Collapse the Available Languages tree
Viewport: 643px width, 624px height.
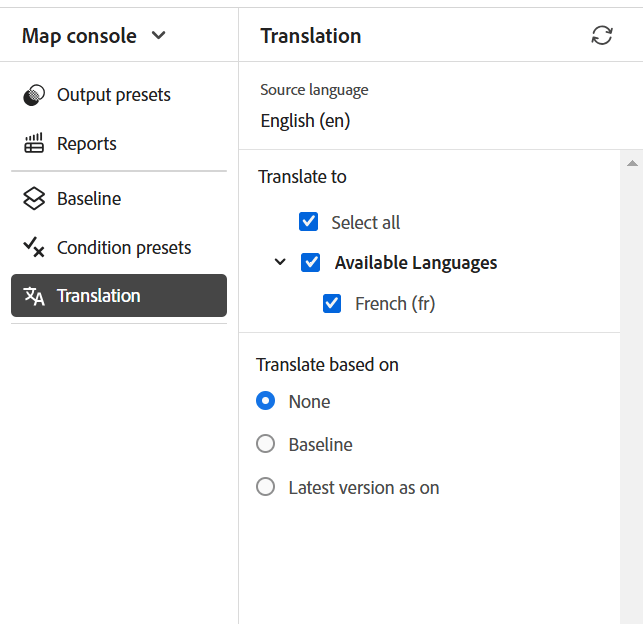pos(280,263)
